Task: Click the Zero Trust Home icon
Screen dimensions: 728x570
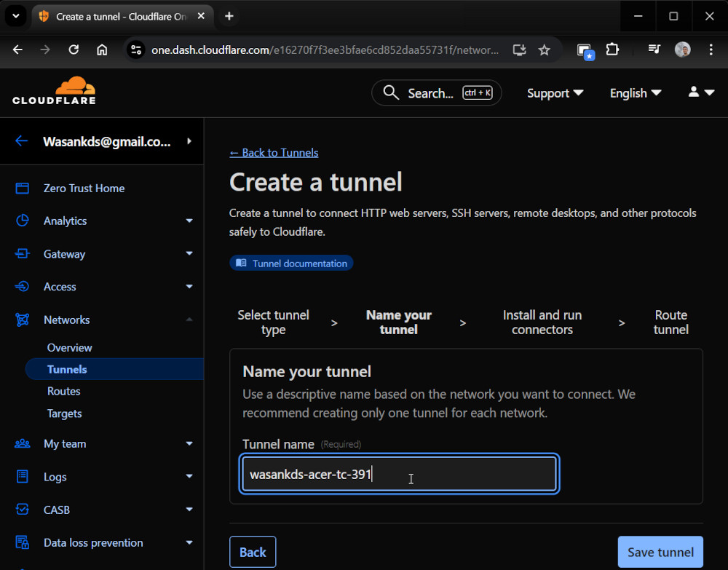Action: click(23, 188)
